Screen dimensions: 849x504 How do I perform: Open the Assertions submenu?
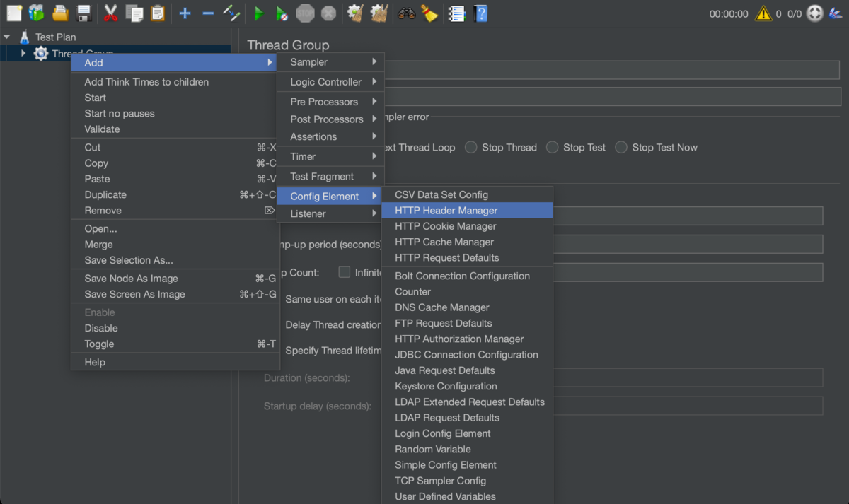(x=330, y=136)
